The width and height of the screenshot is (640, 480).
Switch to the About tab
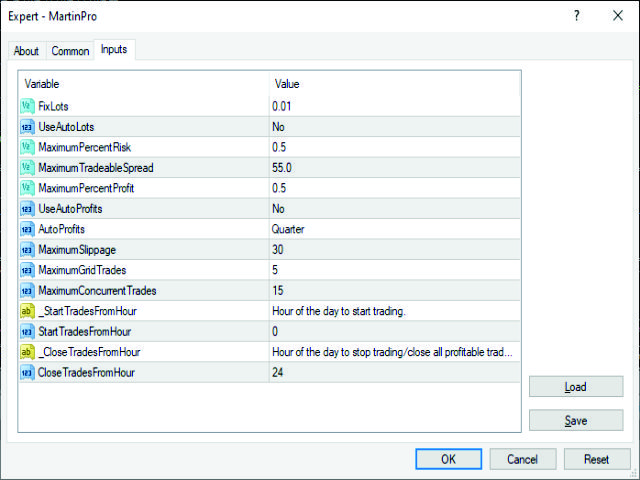click(27, 51)
